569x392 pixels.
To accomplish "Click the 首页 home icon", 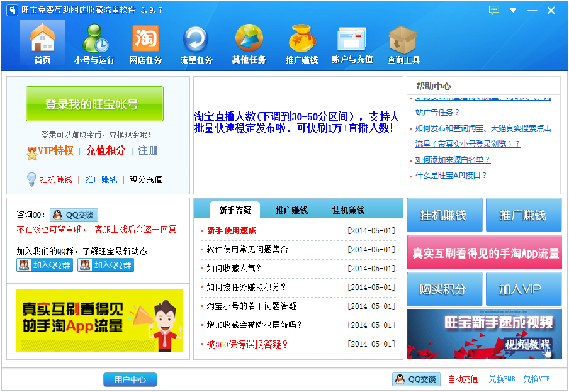I will (x=42, y=39).
